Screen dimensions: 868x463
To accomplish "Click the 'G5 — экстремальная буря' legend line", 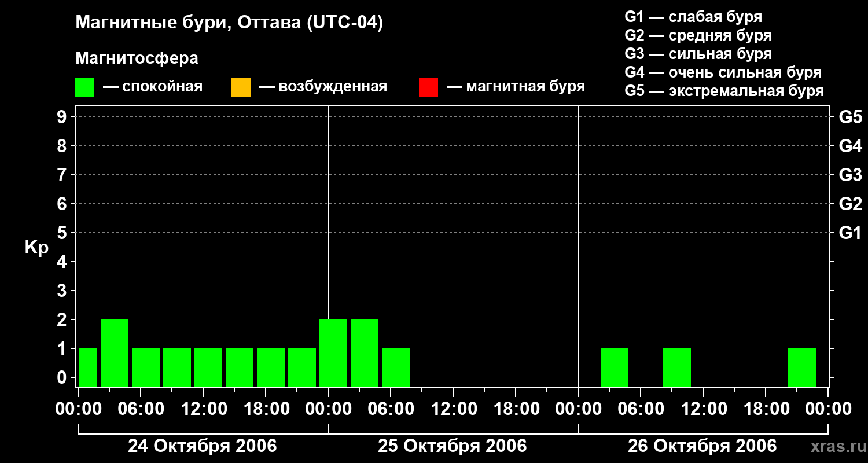I will click(x=724, y=91).
